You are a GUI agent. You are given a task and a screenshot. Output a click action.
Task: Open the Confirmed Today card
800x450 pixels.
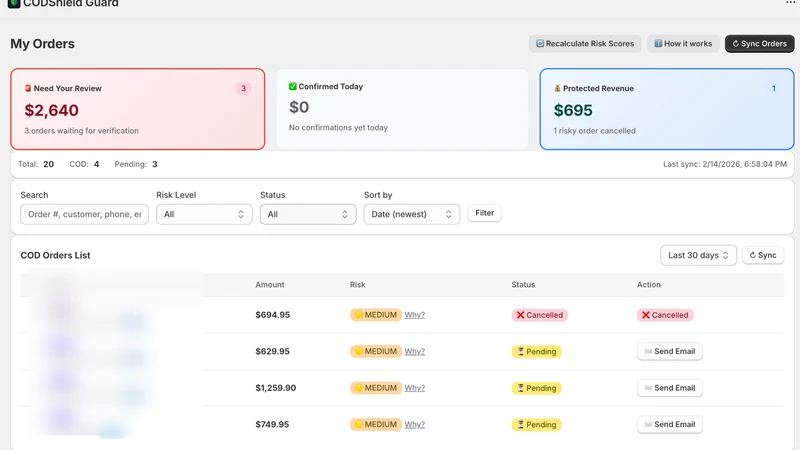402,109
